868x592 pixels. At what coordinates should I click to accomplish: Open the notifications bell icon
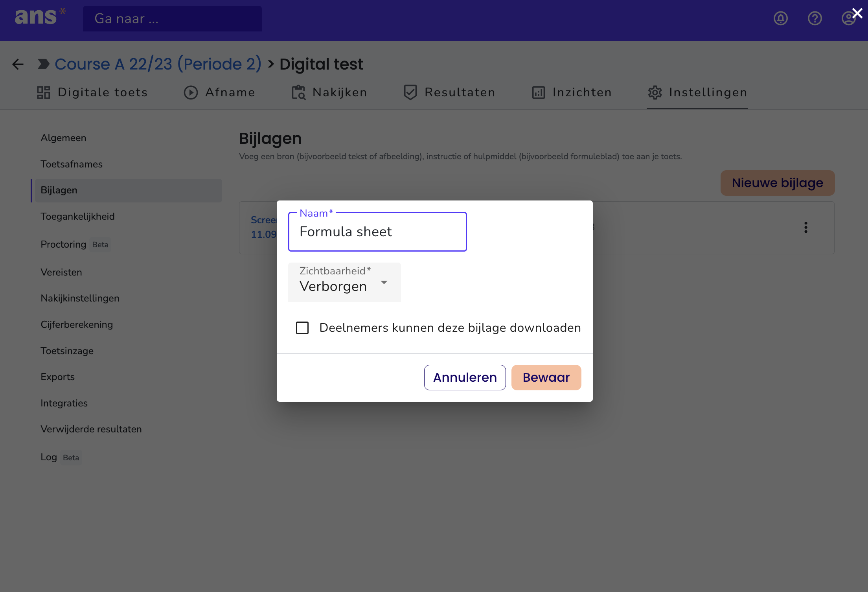coord(781,18)
